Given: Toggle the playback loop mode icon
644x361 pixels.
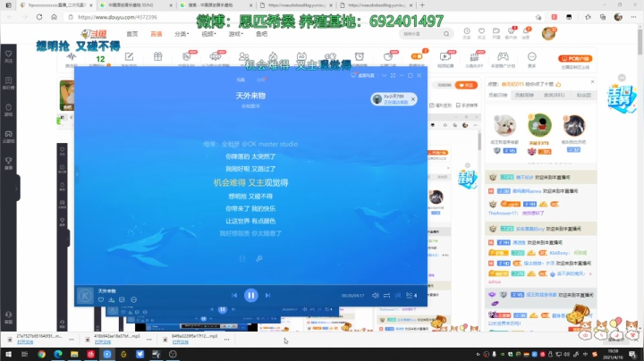Looking at the screenshot, I should 387,296.
